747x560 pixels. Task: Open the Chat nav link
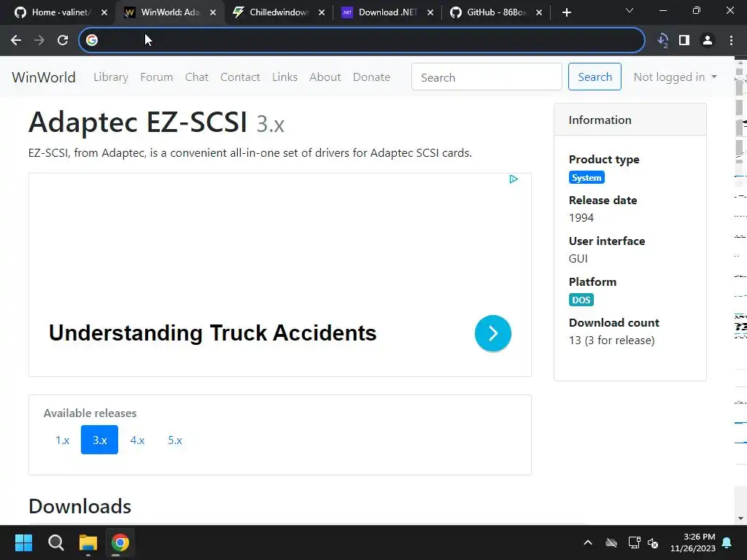click(x=197, y=77)
